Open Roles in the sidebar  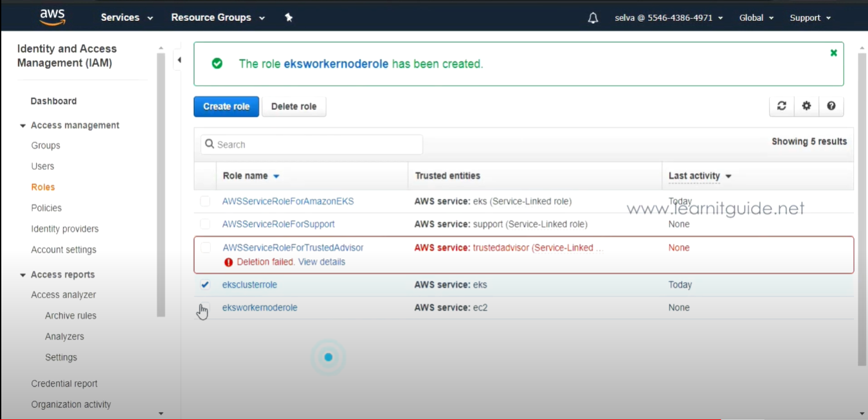[x=43, y=187]
